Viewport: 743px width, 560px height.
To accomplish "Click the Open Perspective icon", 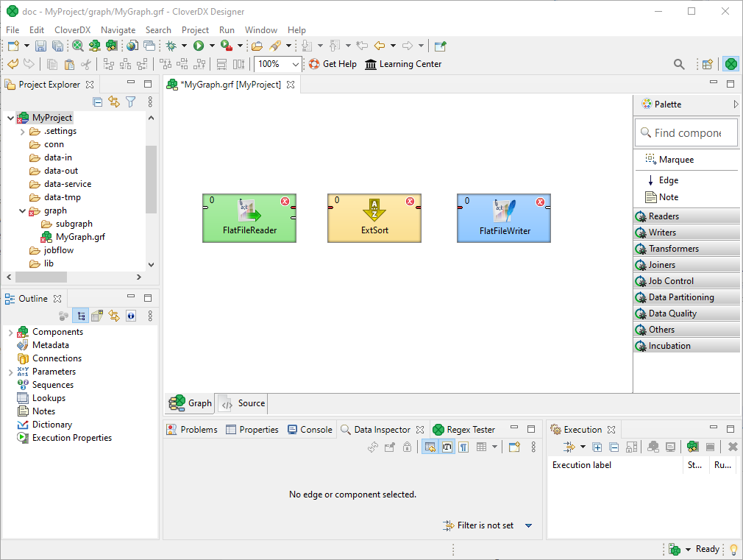I will coord(708,64).
